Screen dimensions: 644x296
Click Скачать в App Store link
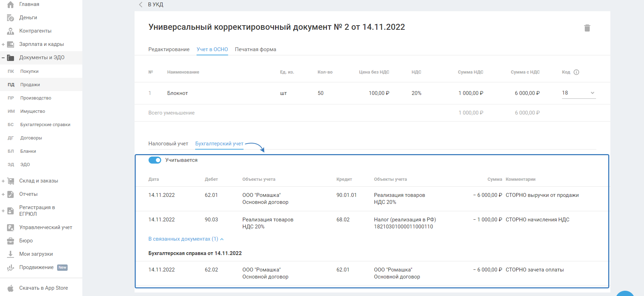click(x=43, y=288)
